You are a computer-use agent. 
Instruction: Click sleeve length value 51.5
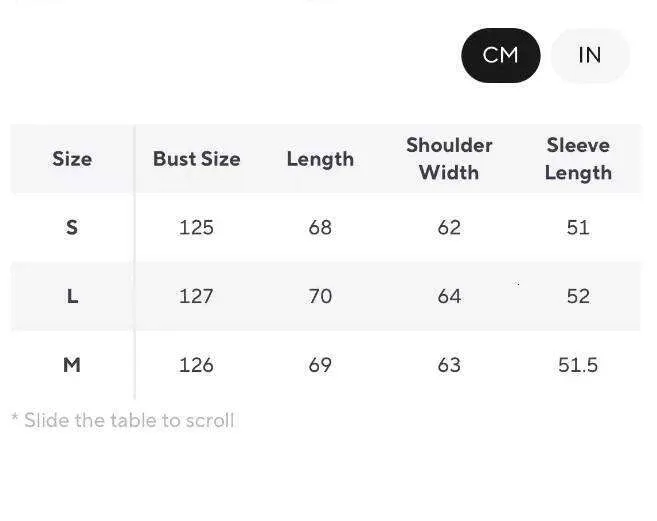tap(578, 365)
